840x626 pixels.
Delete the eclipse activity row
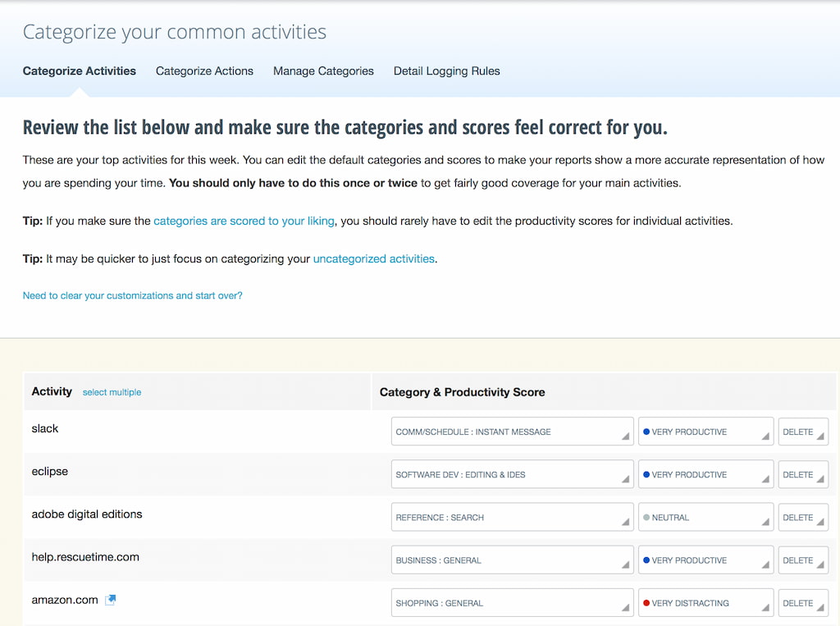point(802,474)
